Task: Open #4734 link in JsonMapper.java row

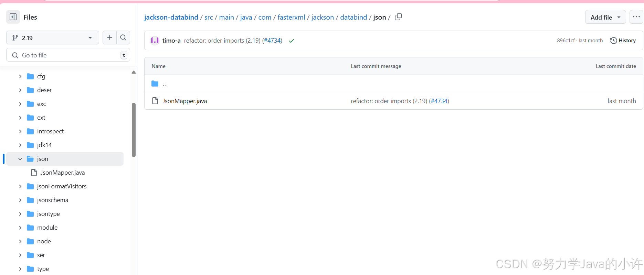Action: click(439, 101)
